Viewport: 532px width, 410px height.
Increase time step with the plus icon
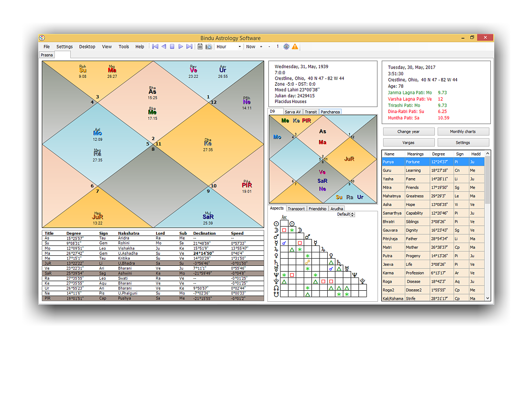(x=261, y=46)
